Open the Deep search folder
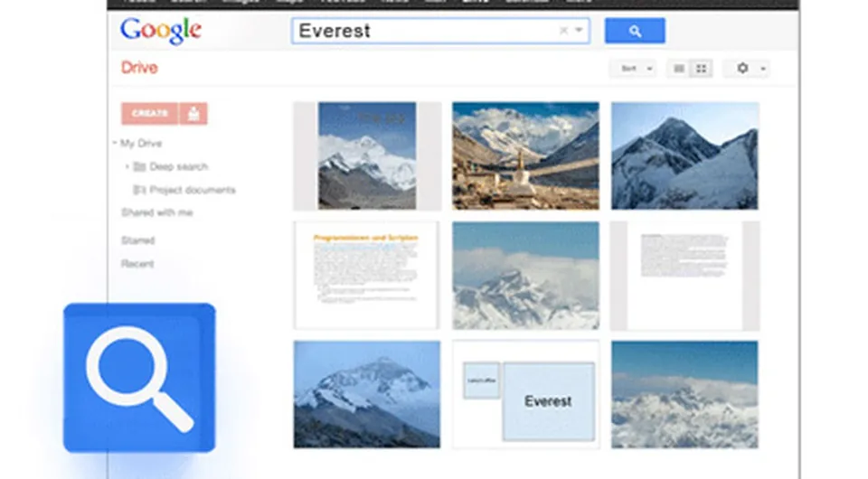Viewport: 868px width, 479px height. 178,166
